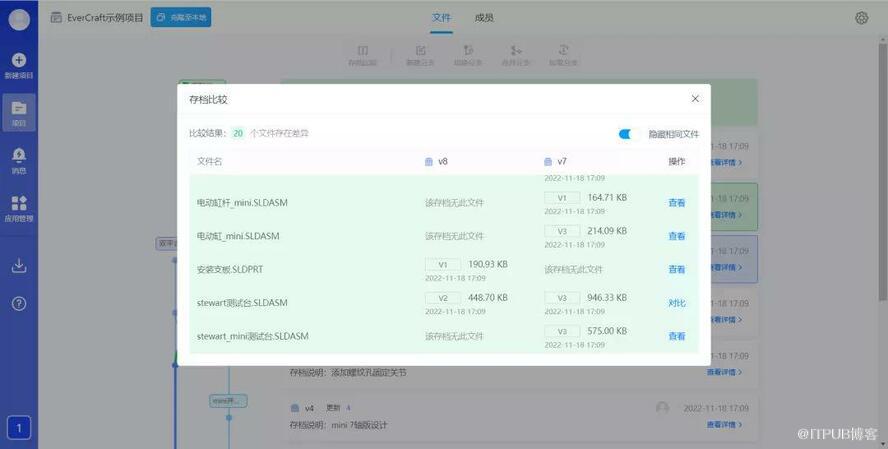Click 存档说明: mini 7轴版设计 text
888x449 pixels.
tap(338, 425)
